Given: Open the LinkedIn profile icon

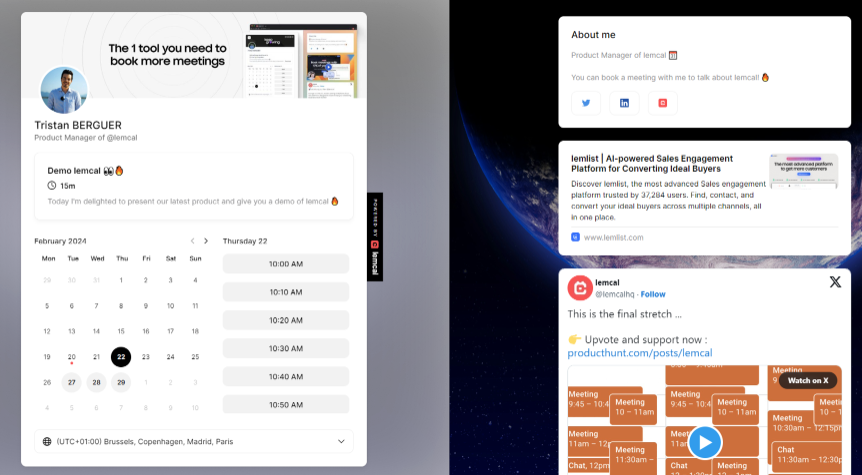Looking at the screenshot, I should click(x=625, y=103).
